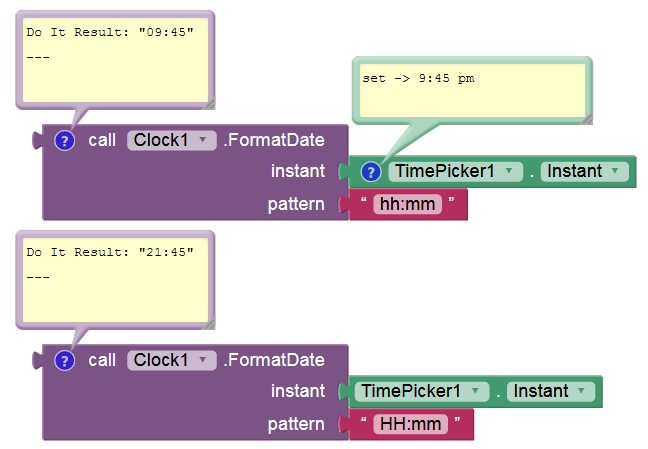The width and height of the screenshot is (648, 449).
Task: Toggle the comment icon on the bottom Clock1 call block
Action: point(65,360)
